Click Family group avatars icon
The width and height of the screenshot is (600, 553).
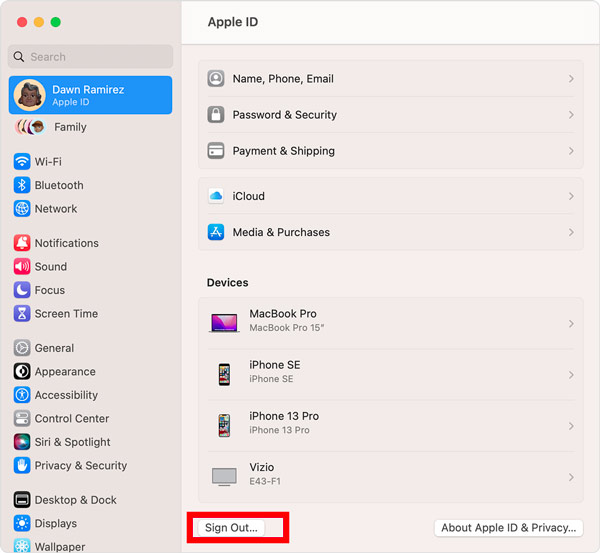30,127
